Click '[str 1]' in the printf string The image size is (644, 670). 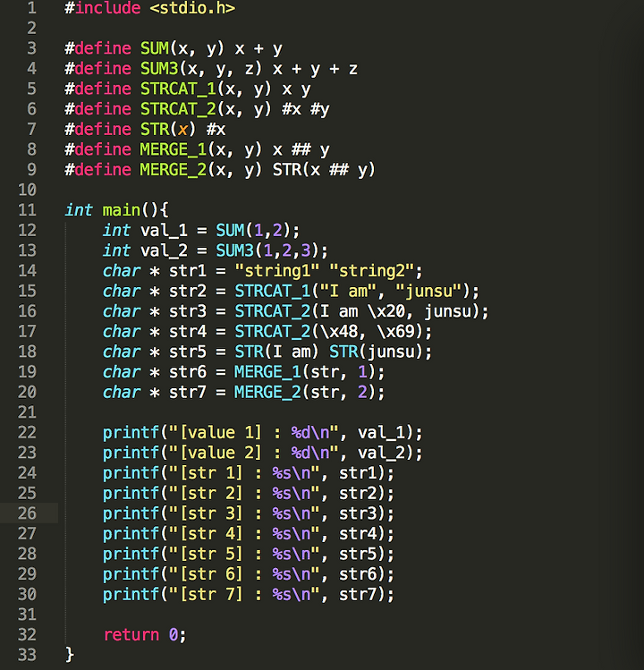click(211, 473)
